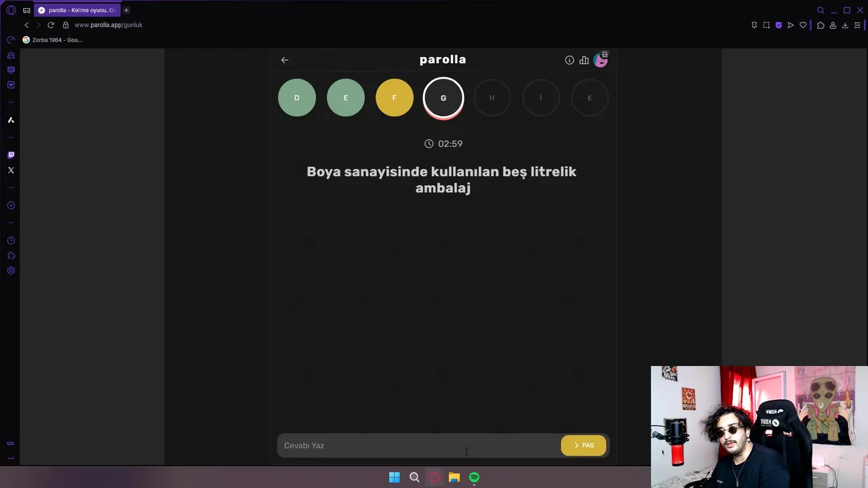Viewport: 868px width, 488px height.
Task: Open File Explorer from taskbar
Action: coord(454,477)
